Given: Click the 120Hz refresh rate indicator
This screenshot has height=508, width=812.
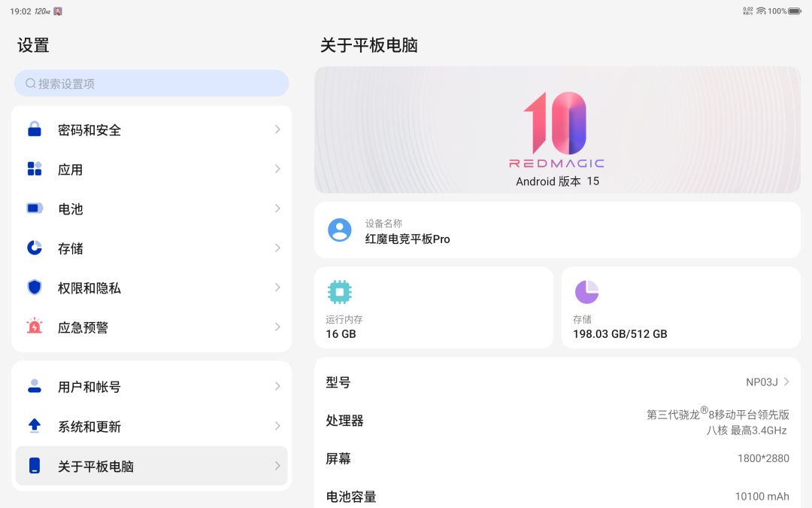Looking at the screenshot, I should point(42,11).
